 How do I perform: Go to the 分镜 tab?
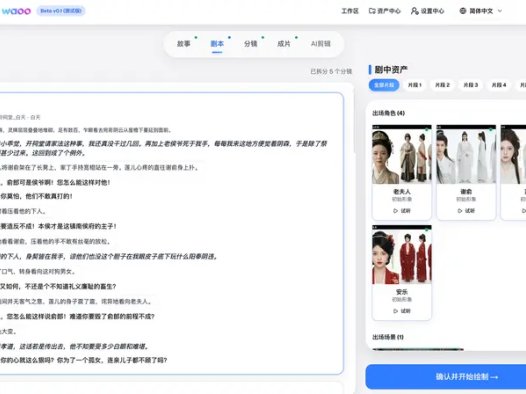(x=251, y=44)
